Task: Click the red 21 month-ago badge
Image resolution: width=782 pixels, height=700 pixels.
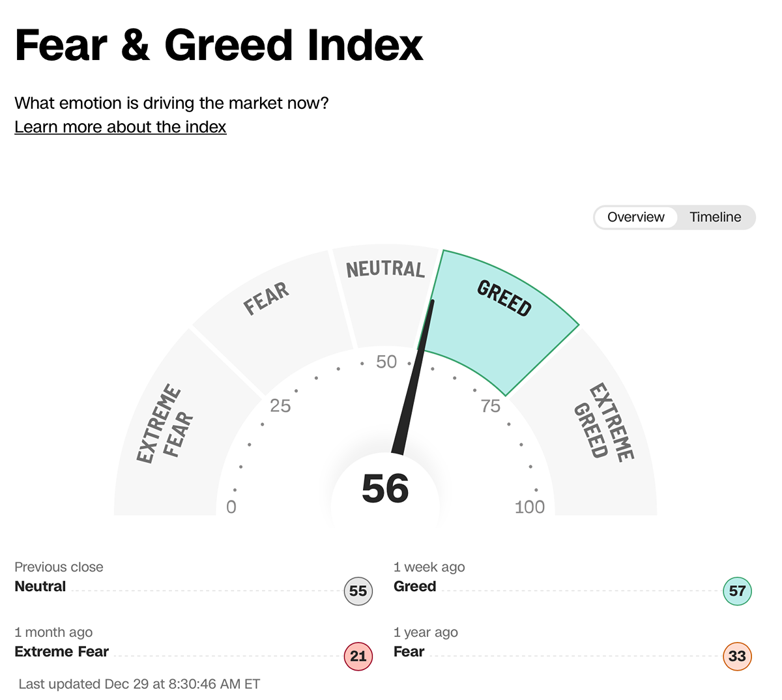Action: point(358,656)
